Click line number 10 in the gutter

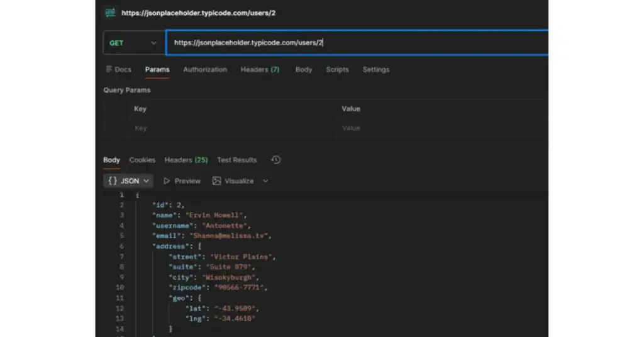pos(119,287)
